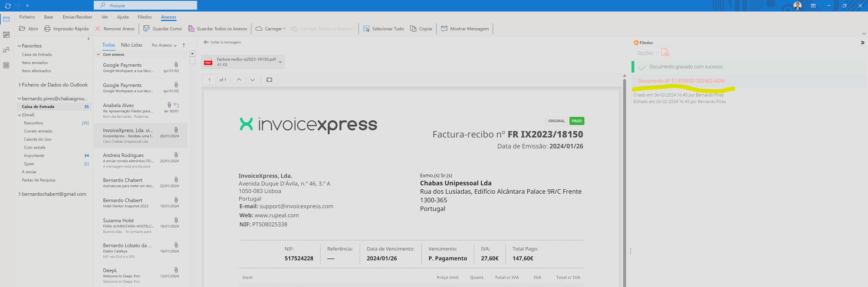Collapse the folder pane arrow

click(89, 39)
